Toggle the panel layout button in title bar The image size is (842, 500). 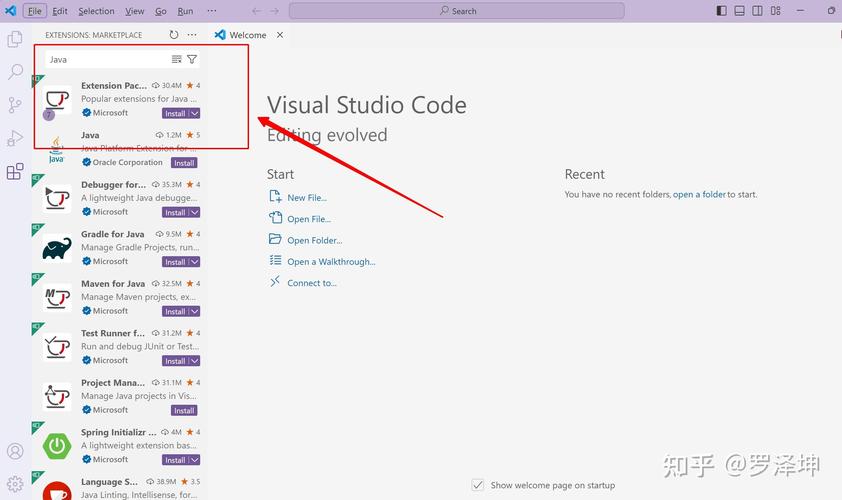740,11
